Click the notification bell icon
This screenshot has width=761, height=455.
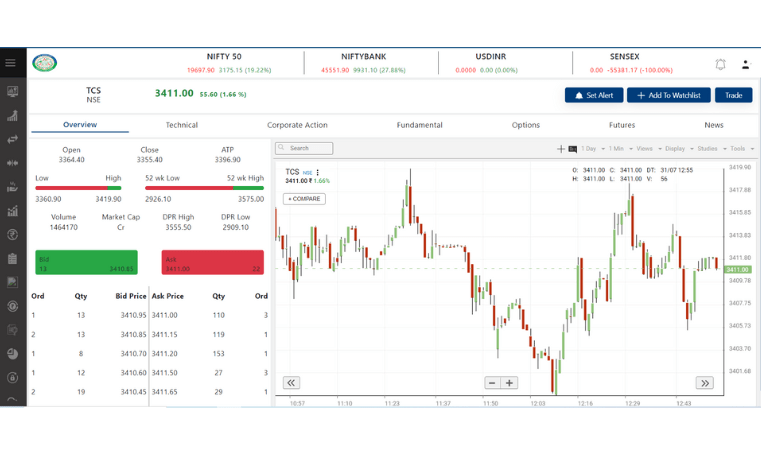click(720, 64)
